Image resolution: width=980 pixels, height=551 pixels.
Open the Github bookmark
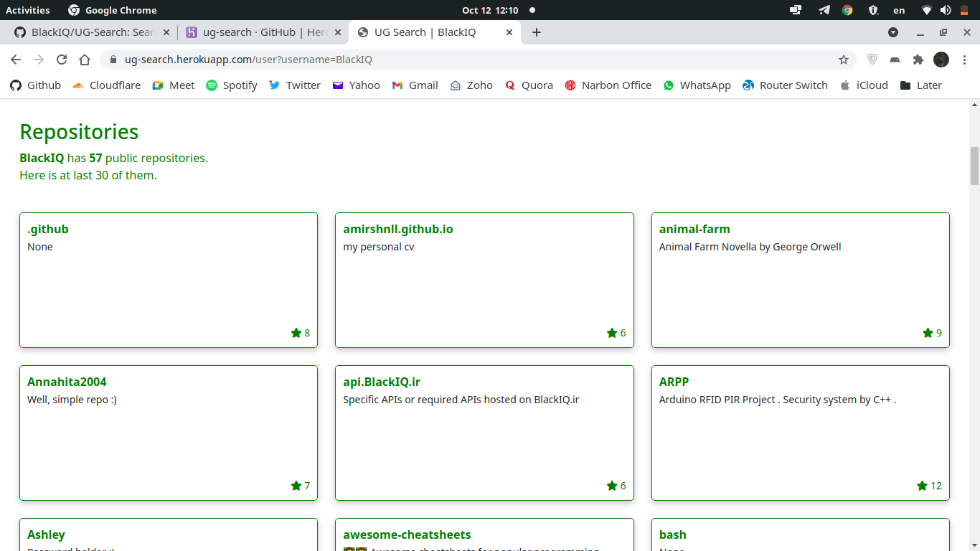[x=36, y=85]
